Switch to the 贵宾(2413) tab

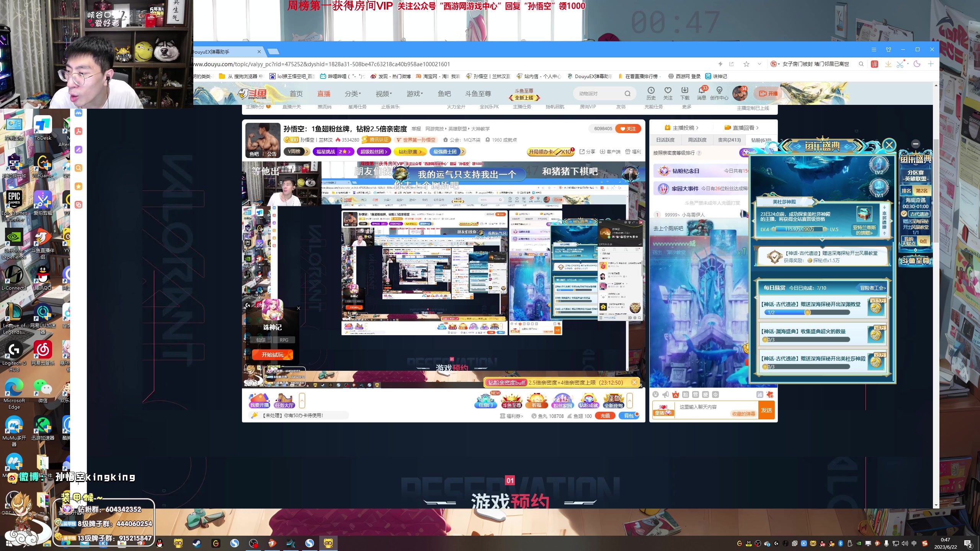coord(729,140)
